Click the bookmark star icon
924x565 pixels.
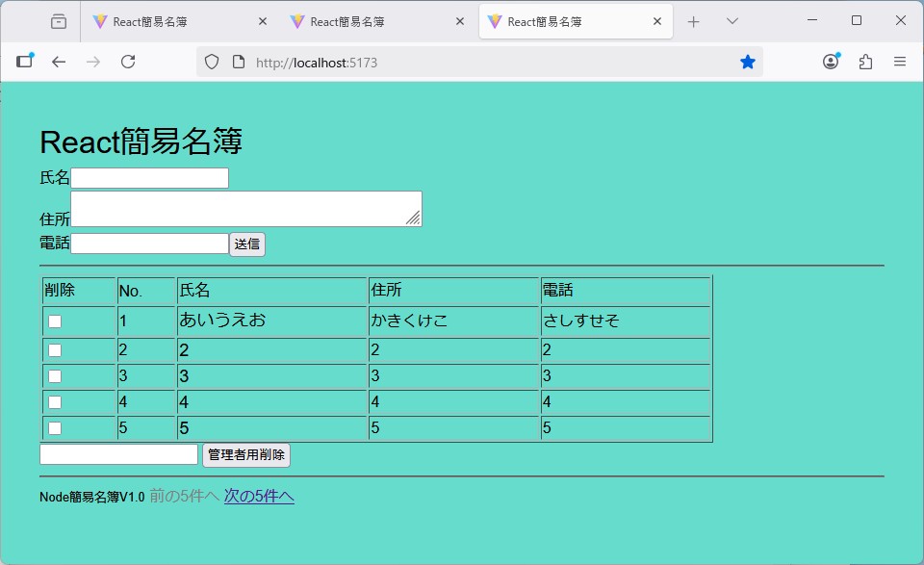click(747, 62)
